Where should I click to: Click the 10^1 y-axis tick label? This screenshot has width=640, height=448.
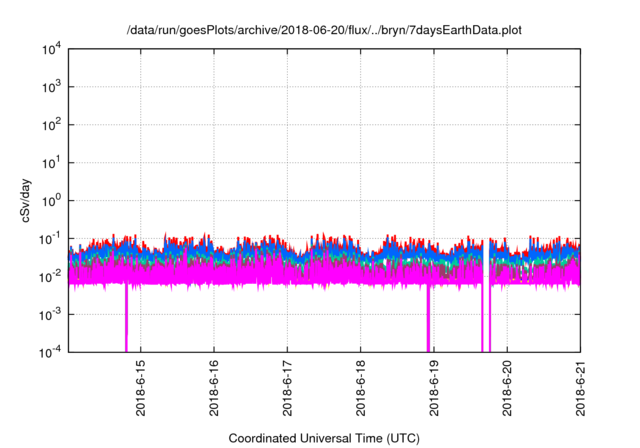(x=51, y=163)
